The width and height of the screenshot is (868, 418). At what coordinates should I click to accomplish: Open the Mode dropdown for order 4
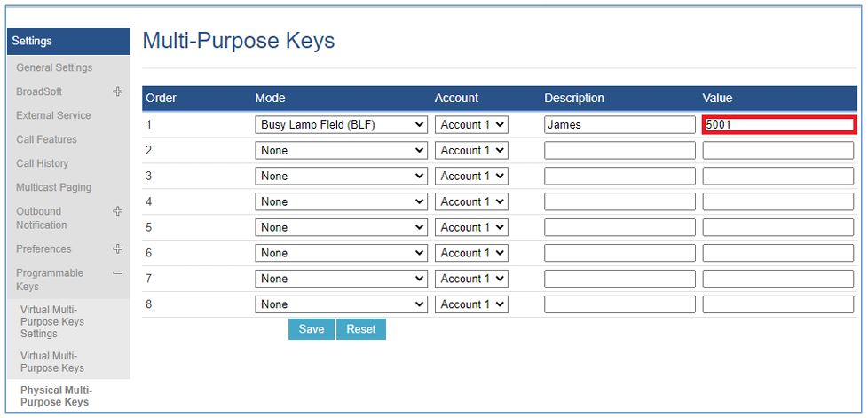pyautogui.click(x=342, y=202)
